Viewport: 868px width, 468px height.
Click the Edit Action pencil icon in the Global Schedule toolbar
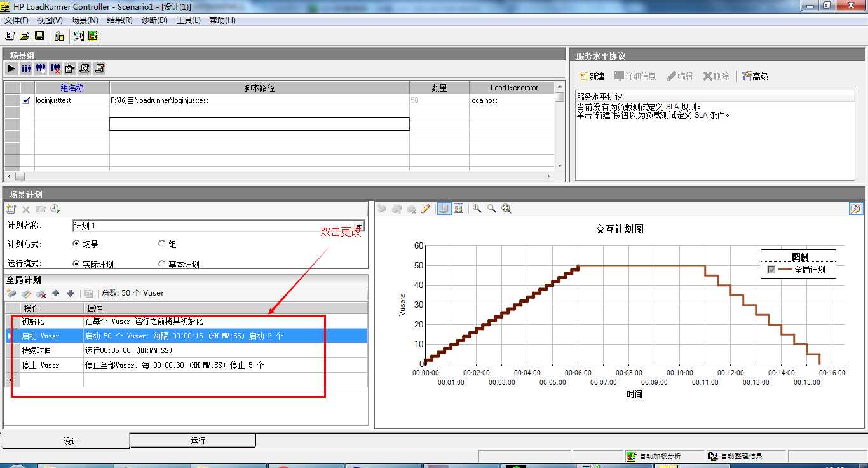(26, 293)
